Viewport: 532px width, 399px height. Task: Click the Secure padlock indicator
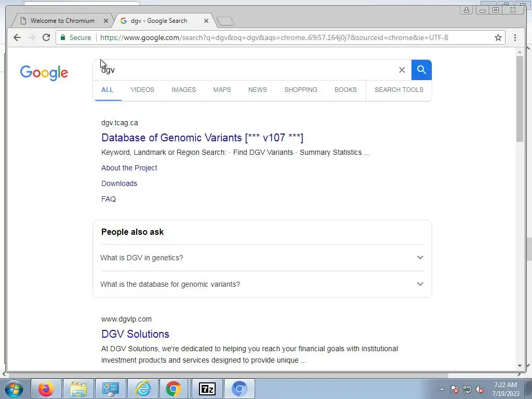click(x=76, y=37)
